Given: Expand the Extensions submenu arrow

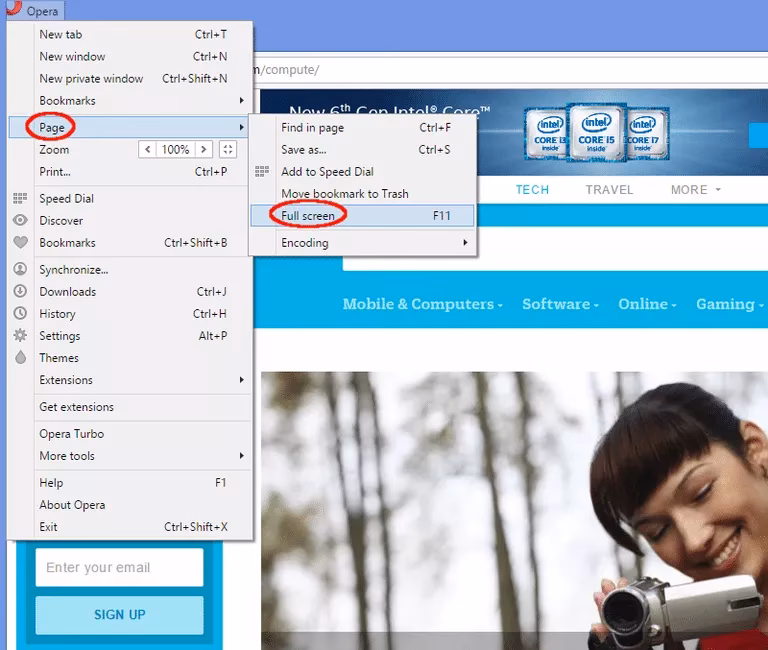Looking at the screenshot, I should pyautogui.click(x=241, y=380).
